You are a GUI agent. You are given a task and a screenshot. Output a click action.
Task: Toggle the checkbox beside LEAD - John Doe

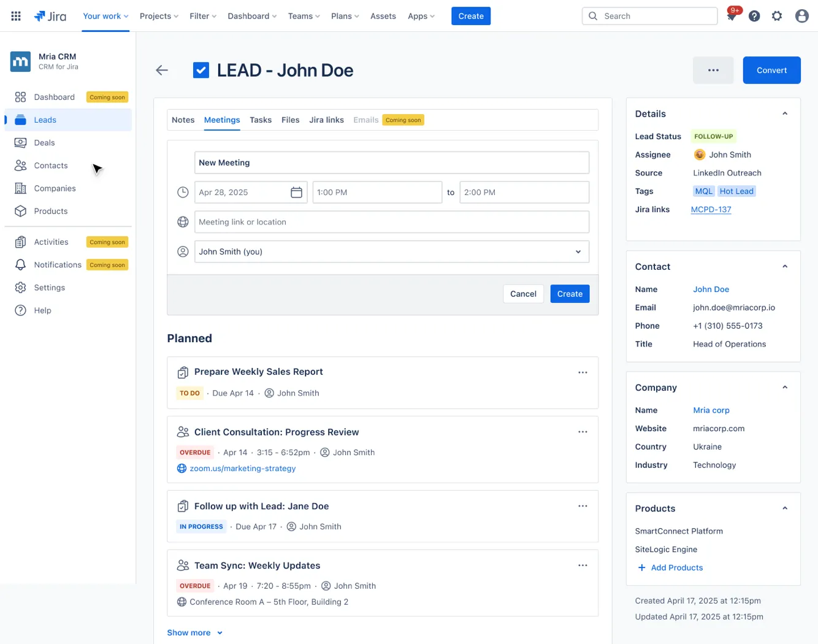[201, 71]
